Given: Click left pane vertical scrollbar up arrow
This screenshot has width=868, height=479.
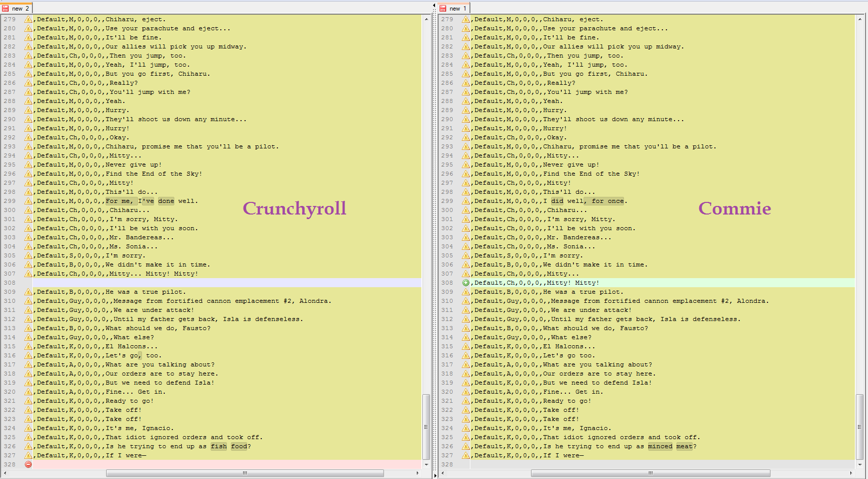Looking at the screenshot, I should pyautogui.click(x=426, y=19).
